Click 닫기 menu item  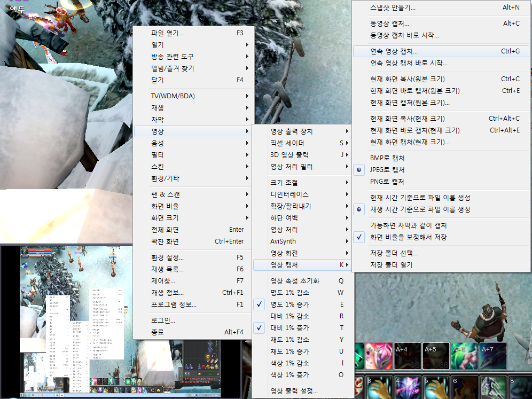193,80
